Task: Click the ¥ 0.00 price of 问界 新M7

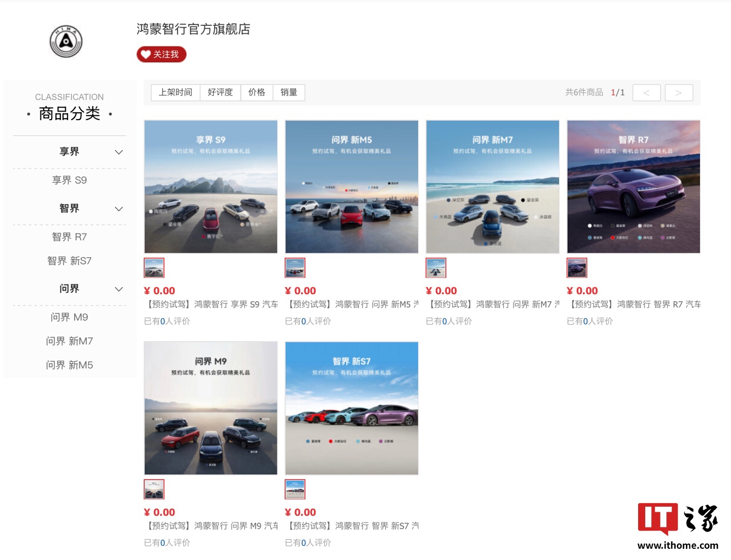Action: tap(441, 291)
